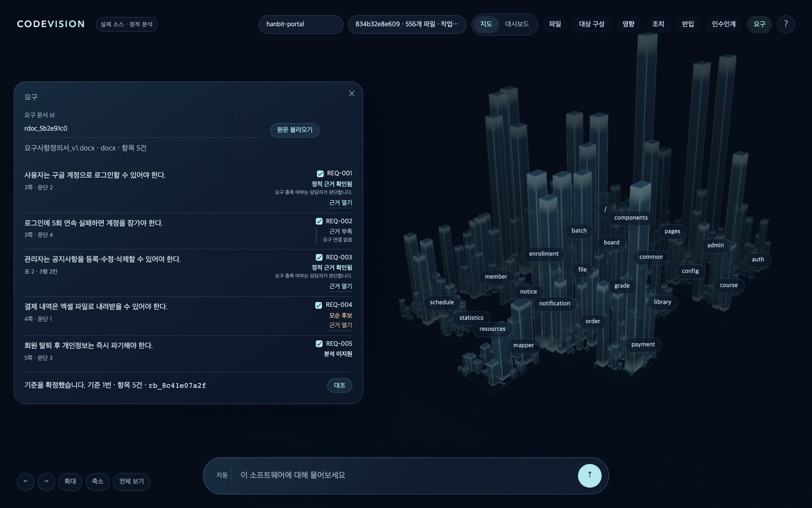Image resolution: width=812 pixels, height=508 pixels.
Task: Open the 인수인계 menu
Action: [724, 24]
